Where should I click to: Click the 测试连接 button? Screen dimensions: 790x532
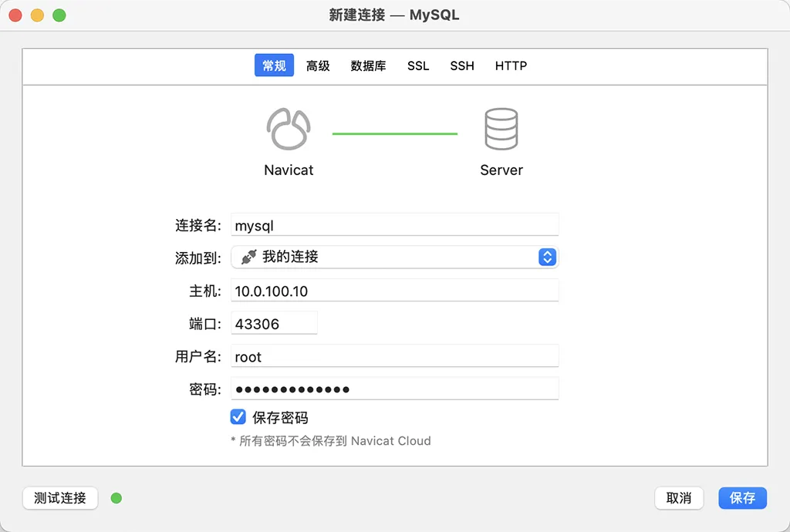coord(60,498)
